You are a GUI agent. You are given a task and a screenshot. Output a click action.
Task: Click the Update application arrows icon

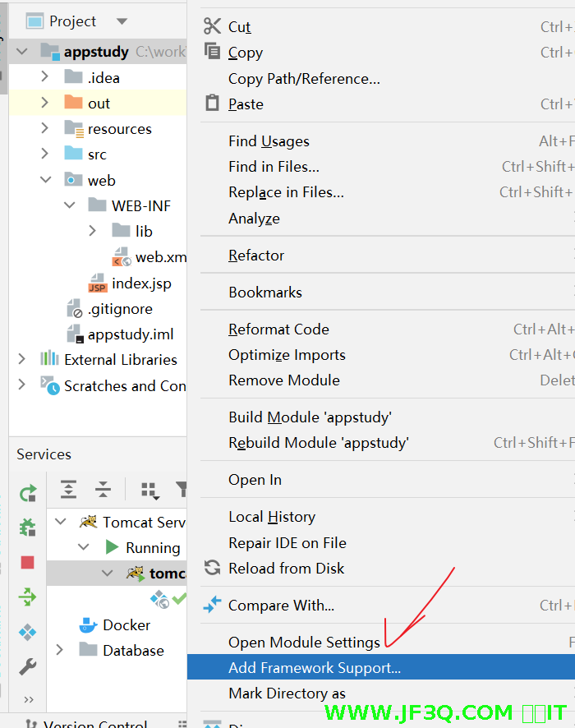[x=28, y=597]
